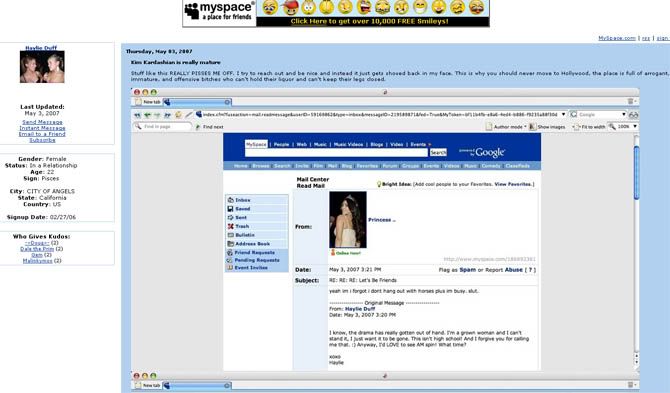670x393 pixels.
Task: Open the Dale the Prim kudos link
Action: click(37, 249)
